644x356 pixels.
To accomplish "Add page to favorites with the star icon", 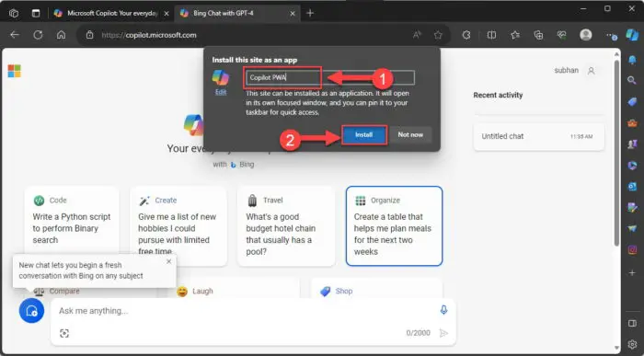I will click(438, 35).
